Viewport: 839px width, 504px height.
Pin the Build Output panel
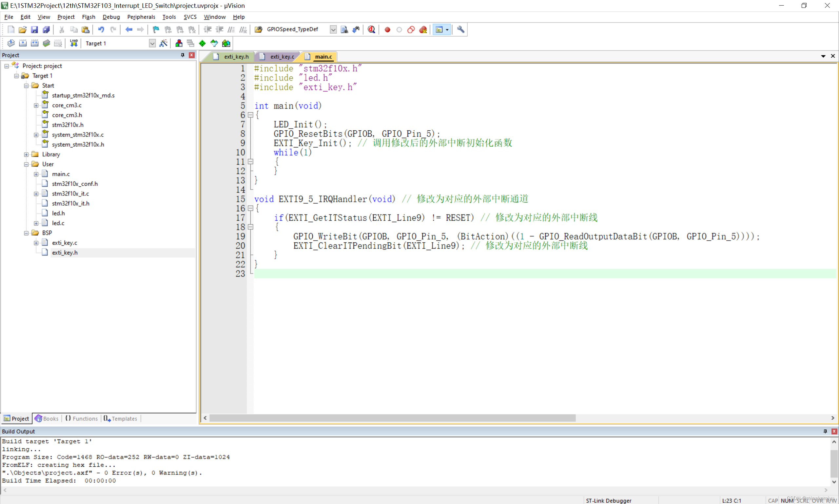pyautogui.click(x=825, y=431)
